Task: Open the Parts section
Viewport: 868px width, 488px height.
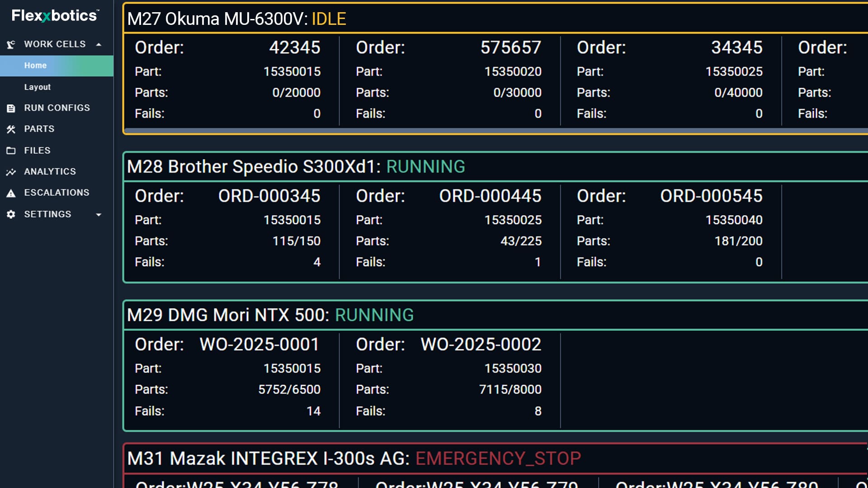Action: [x=39, y=129]
